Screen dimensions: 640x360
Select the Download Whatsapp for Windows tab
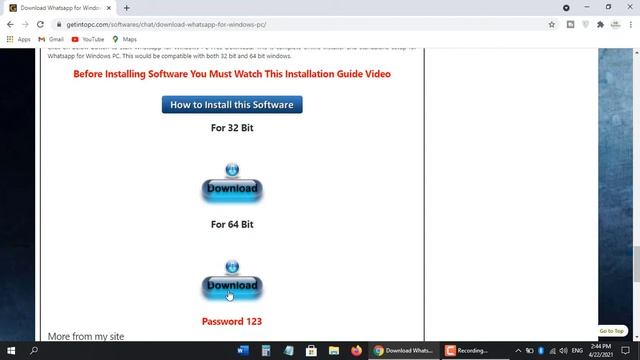60,8
